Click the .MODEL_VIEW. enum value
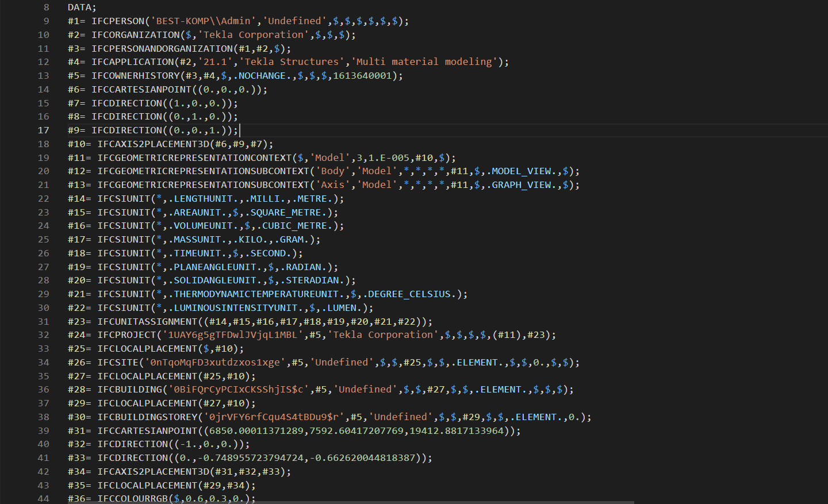 524,171
